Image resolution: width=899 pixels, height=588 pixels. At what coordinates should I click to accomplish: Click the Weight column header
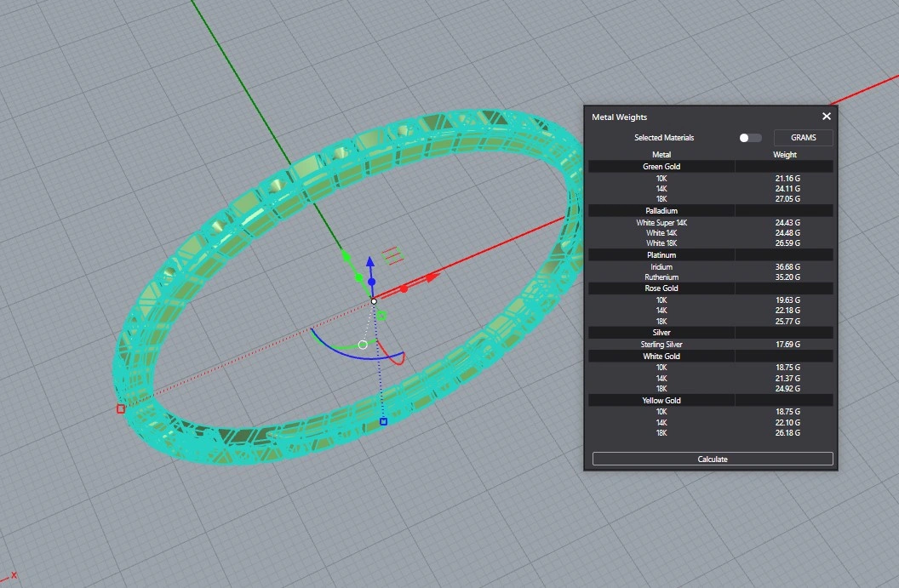tap(784, 155)
